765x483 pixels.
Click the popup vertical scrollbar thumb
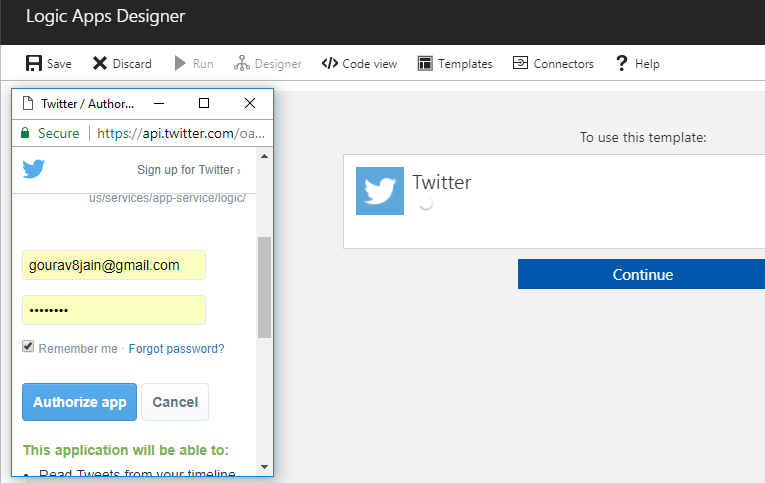[x=264, y=287]
